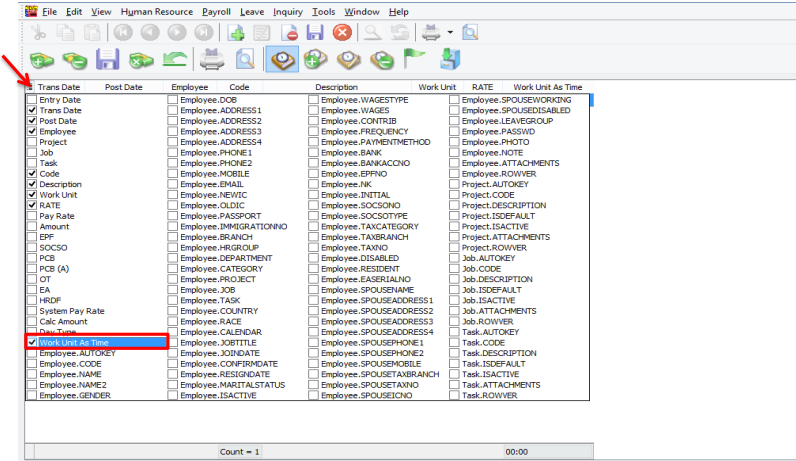Undo with the green return arrow

click(175, 59)
